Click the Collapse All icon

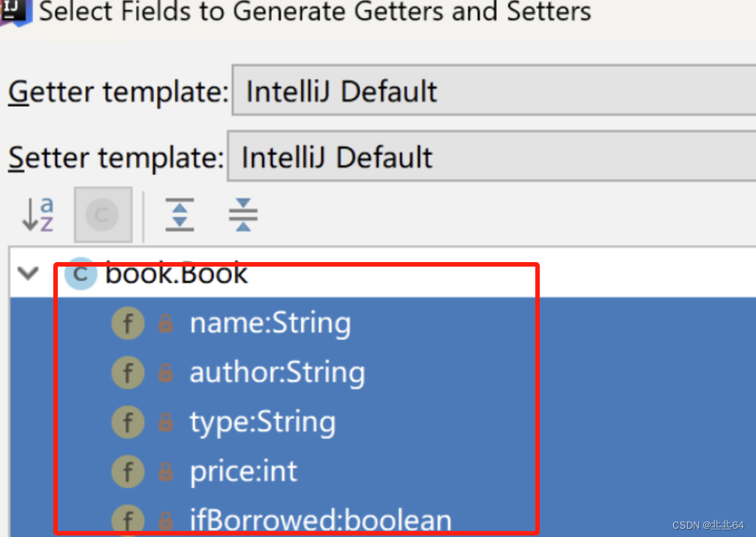(x=243, y=215)
